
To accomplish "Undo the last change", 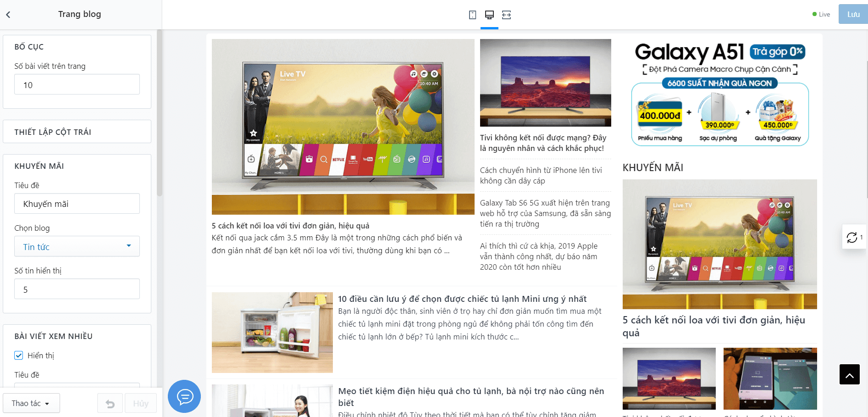I will click(x=110, y=403).
